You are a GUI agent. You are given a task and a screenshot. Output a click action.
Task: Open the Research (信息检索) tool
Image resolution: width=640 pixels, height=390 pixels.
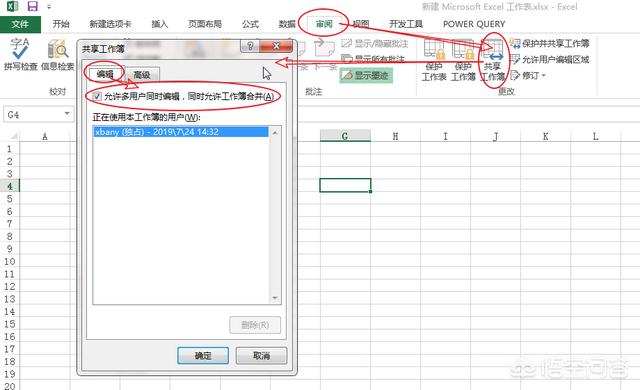click(58, 54)
